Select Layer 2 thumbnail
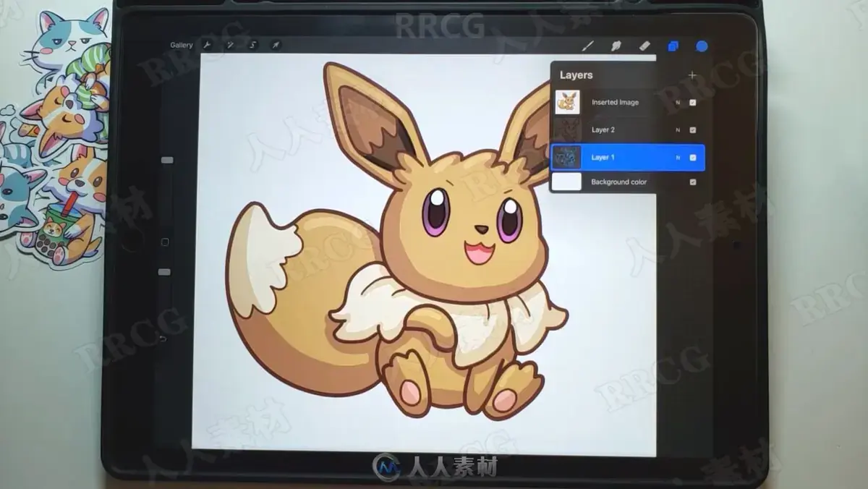 [x=568, y=129]
